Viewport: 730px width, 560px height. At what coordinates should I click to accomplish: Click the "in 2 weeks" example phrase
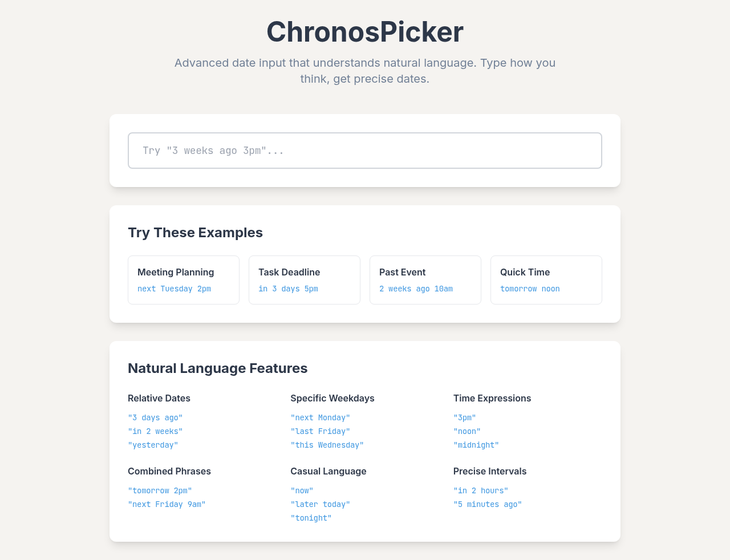[155, 431]
